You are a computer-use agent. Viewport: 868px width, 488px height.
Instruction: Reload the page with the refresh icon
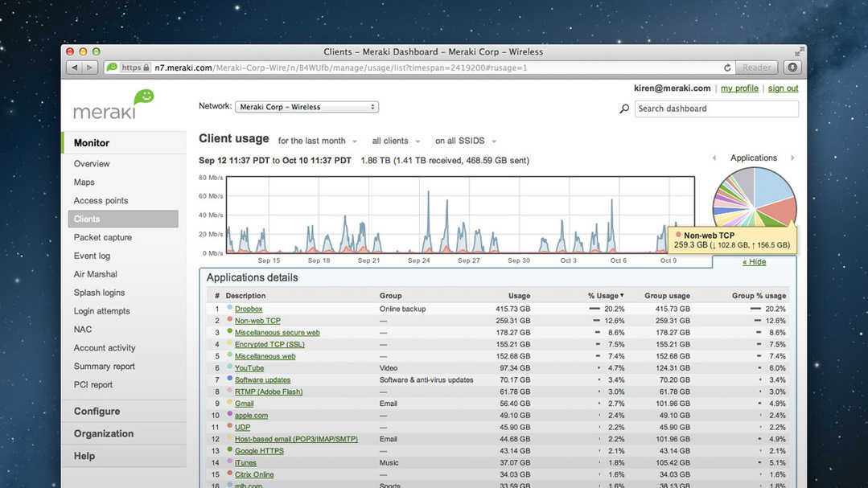point(727,68)
